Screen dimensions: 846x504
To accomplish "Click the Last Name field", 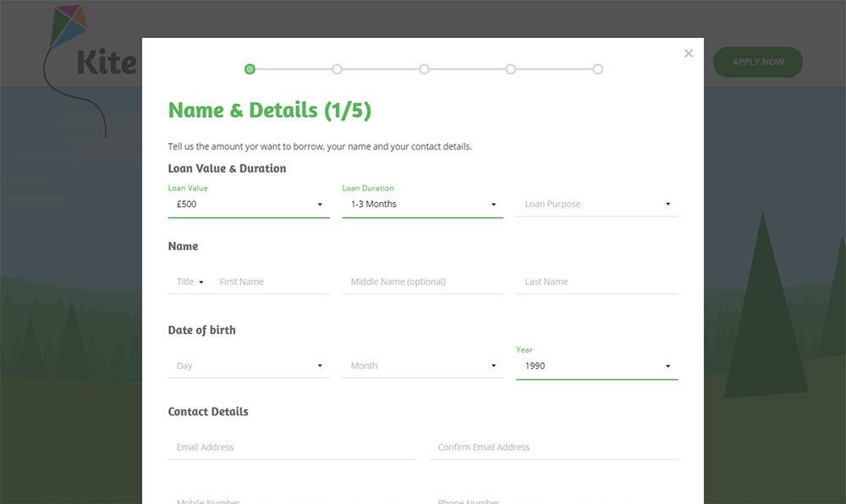I will tap(596, 282).
